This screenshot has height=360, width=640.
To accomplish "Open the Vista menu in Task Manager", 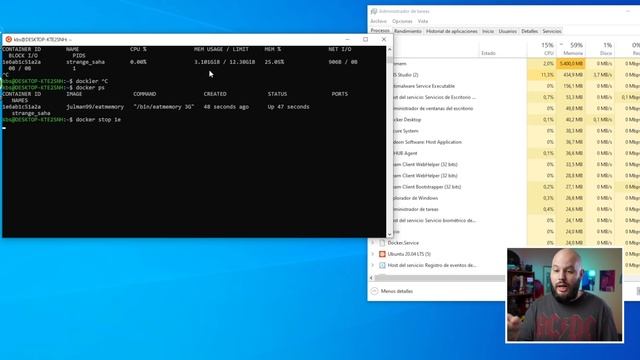I will tap(423, 21).
